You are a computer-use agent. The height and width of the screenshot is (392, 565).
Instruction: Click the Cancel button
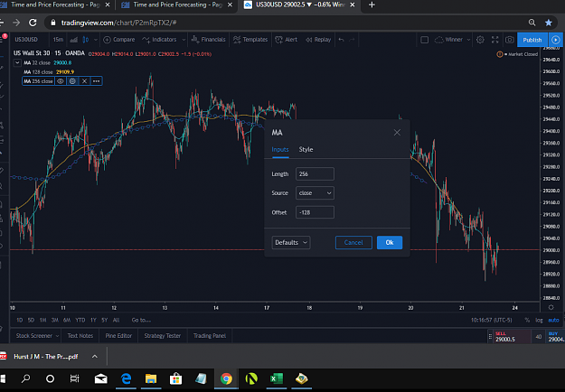(x=353, y=242)
